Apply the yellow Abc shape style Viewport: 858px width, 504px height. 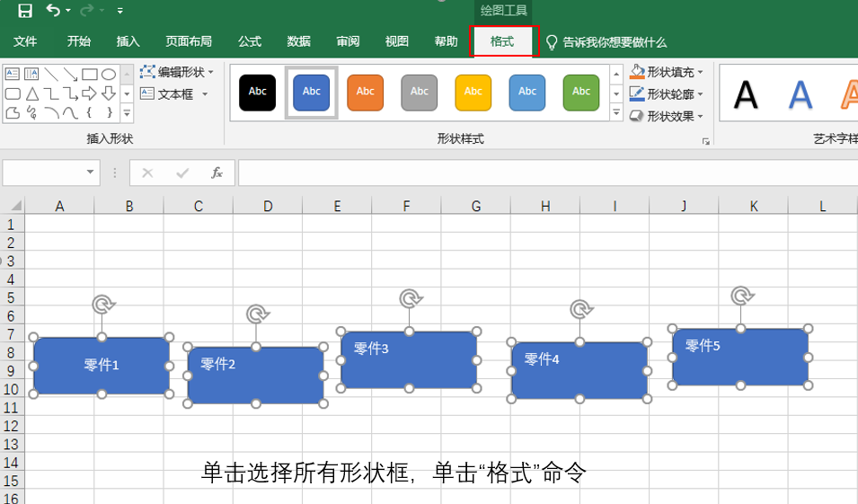[x=473, y=93]
